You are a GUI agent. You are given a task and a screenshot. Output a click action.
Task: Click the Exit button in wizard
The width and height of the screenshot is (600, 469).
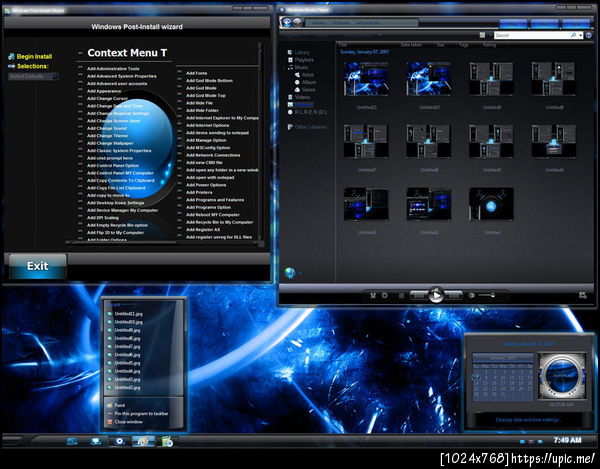click(x=38, y=266)
